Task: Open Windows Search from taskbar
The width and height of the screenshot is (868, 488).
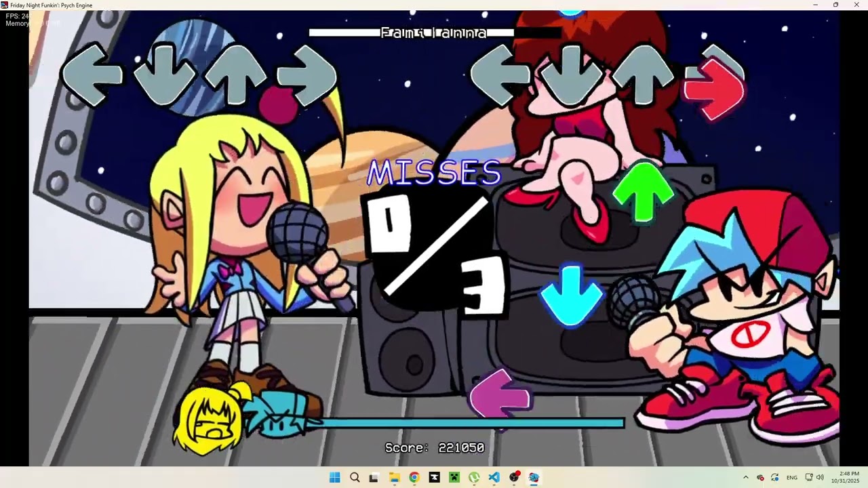Action: (x=355, y=477)
